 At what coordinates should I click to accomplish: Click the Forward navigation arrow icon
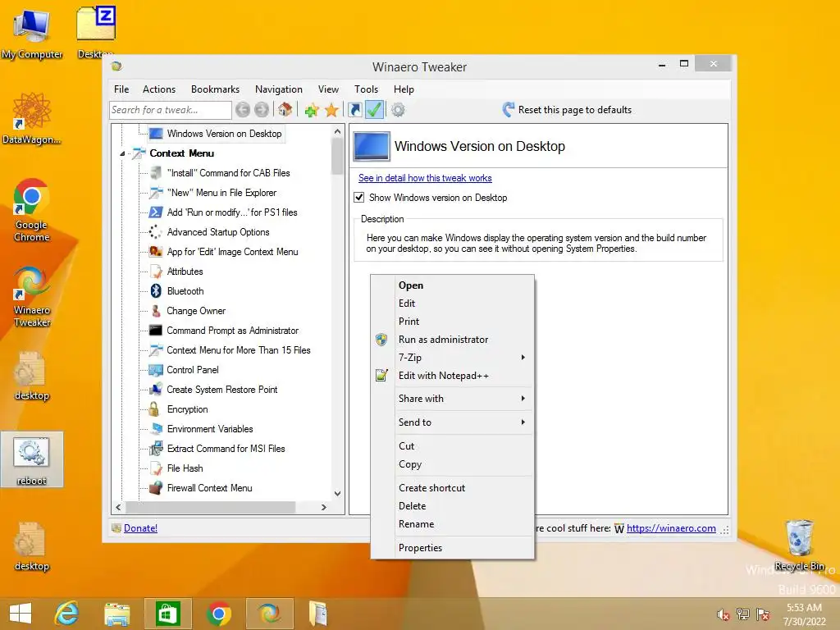(x=262, y=110)
